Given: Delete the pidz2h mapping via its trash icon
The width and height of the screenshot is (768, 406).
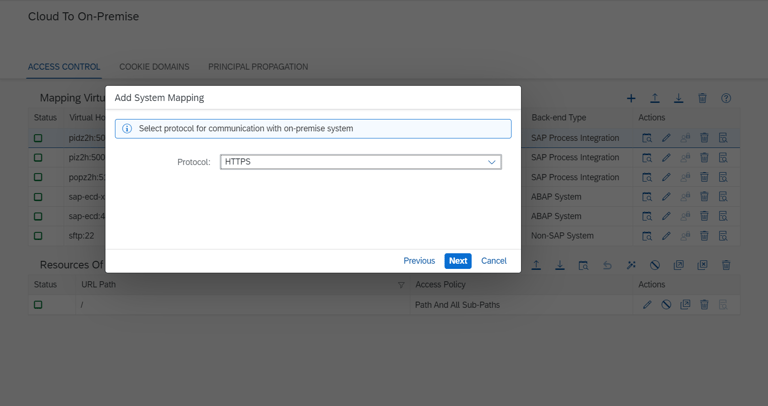Looking at the screenshot, I should tap(704, 138).
